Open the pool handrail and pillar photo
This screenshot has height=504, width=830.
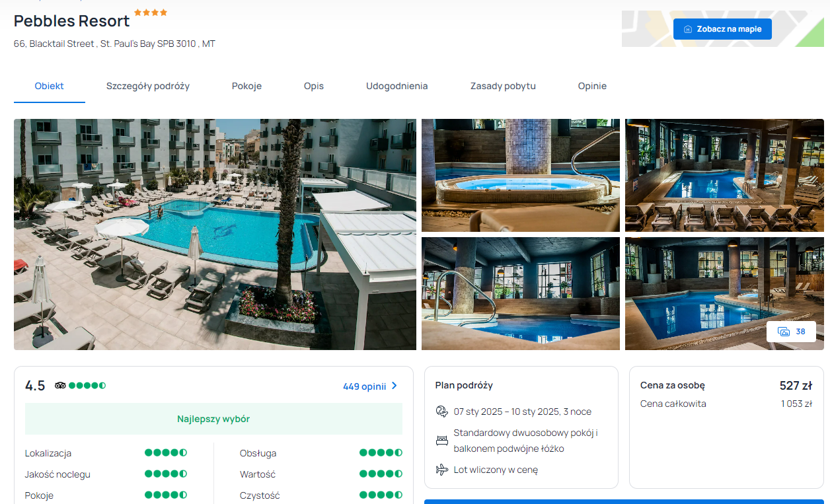click(x=521, y=293)
